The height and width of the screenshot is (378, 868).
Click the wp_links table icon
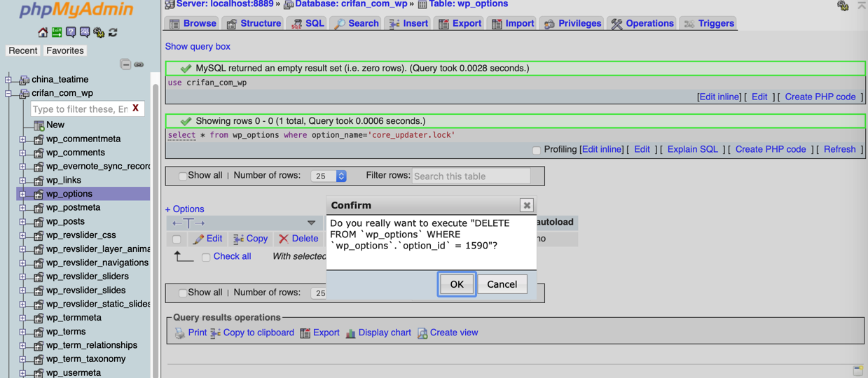point(39,180)
